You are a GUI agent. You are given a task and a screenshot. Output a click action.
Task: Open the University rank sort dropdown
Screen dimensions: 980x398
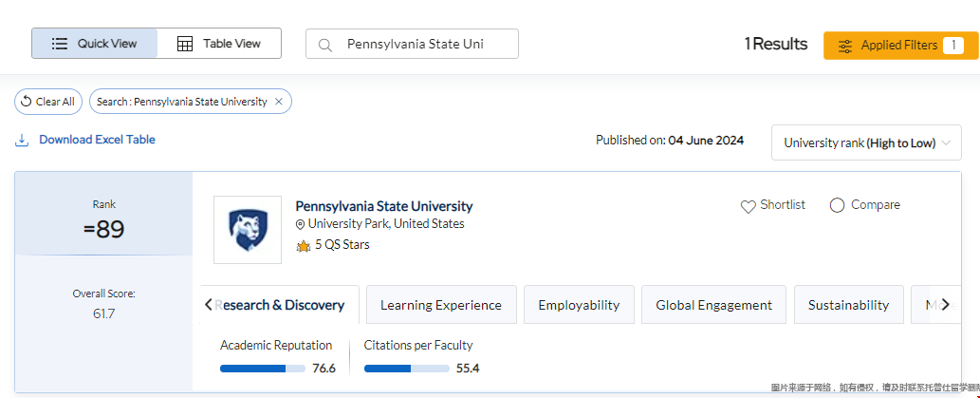[x=866, y=142]
